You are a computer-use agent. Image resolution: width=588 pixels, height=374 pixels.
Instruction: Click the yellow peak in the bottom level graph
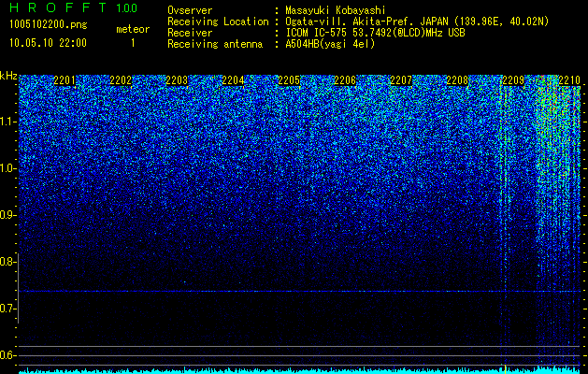[x=505, y=368]
